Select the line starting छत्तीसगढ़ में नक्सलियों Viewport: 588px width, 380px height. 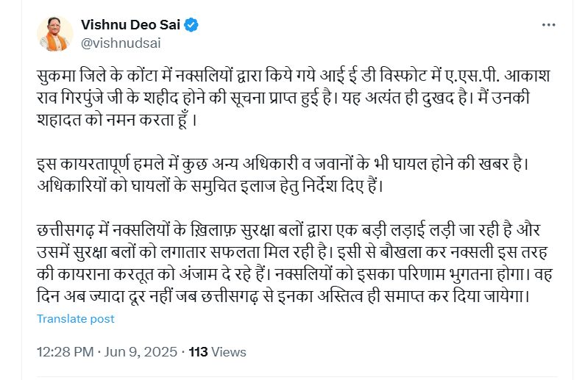click(x=288, y=230)
